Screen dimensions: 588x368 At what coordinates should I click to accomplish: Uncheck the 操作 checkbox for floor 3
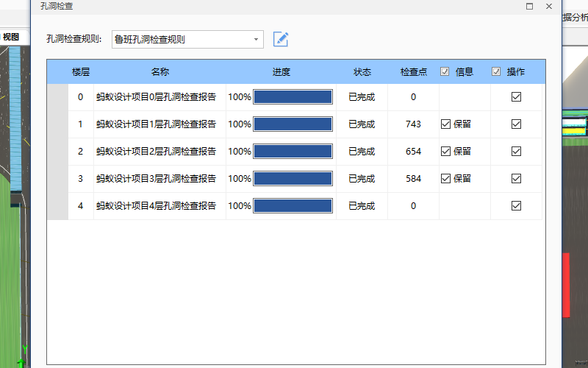coord(516,178)
